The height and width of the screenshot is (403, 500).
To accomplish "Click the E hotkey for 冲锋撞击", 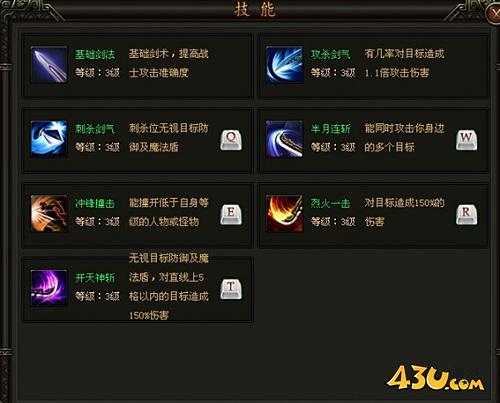I will [231, 215].
